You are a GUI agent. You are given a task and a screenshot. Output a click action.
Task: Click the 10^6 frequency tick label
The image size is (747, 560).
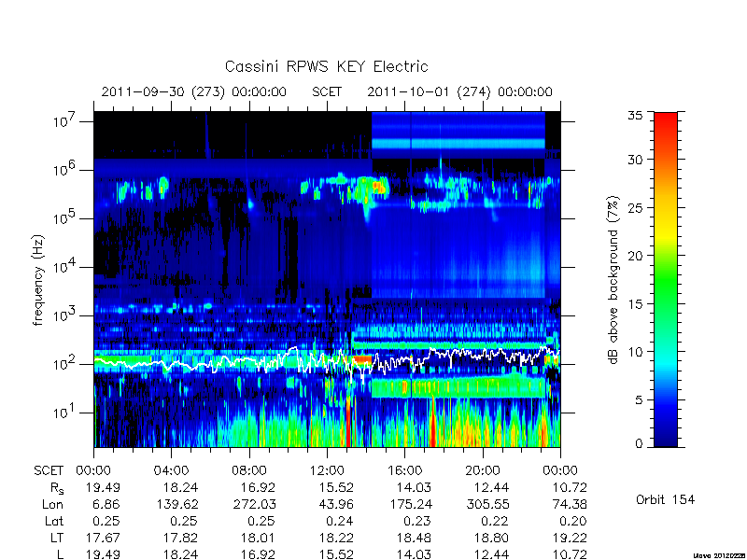click(x=65, y=169)
